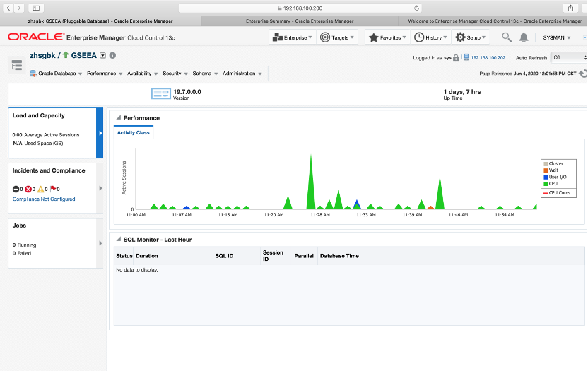Viewport: 588px width, 372px height.
Task: Open the Enterprise menu
Action: pyautogui.click(x=293, y=37)
